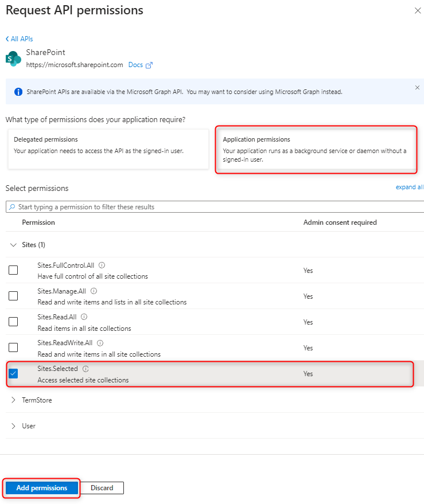
Task: Click the Add permissions button
Action: (42, 487)
